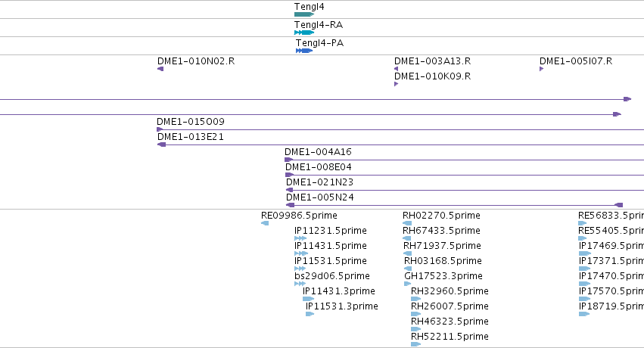Image resolution: width=644 pixels, height=348 pixels.
Task: Select the RH32960.5prime EST glyph
Action: point(416,299)
